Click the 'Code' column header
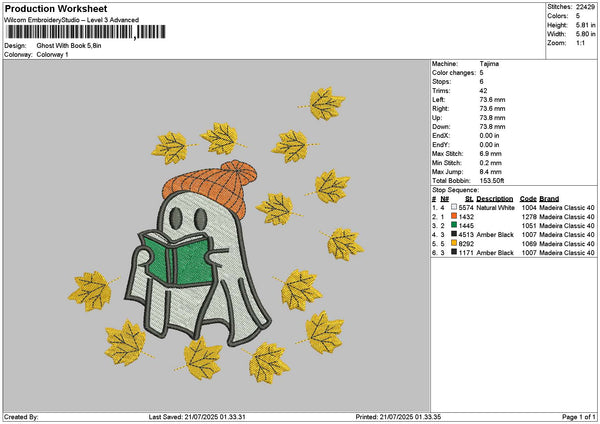 click(x=528, y=199)
